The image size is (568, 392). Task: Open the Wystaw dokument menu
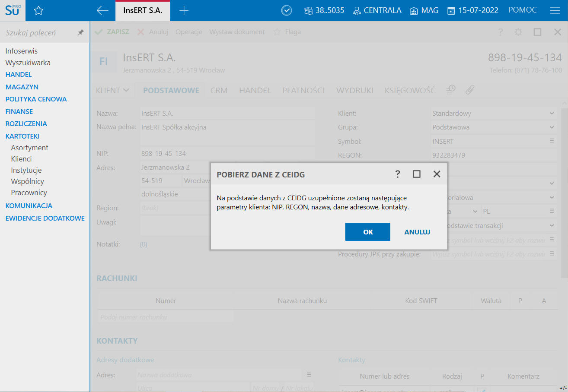tap(237, 32)
